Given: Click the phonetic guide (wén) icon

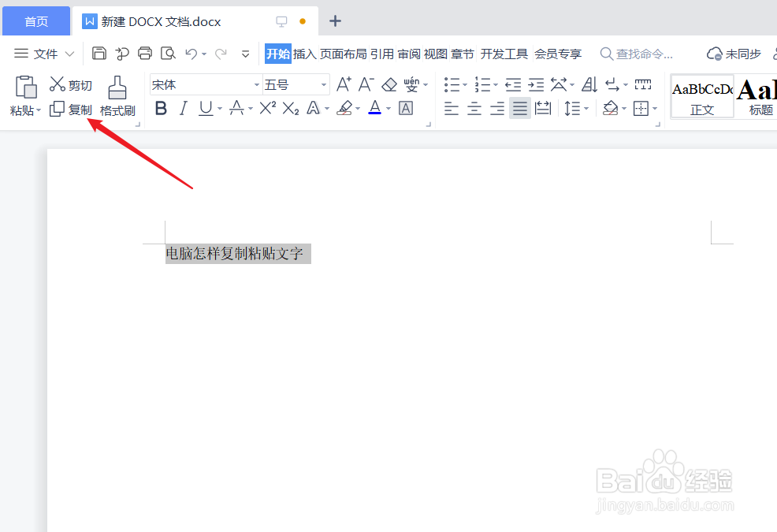Looking at the screenshot, I should point(411,85).
